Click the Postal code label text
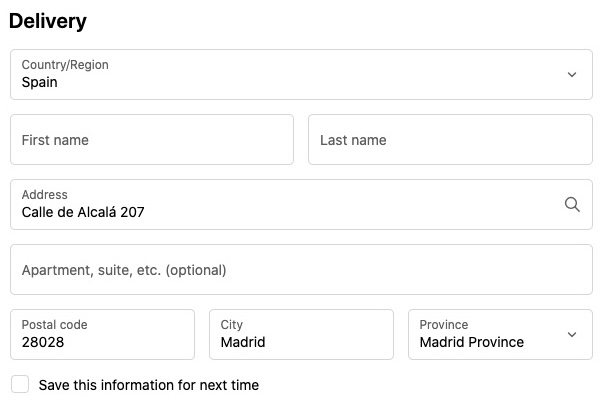This screenshot has width=605, height=407. pyautogui.click(x=54, y=324)
